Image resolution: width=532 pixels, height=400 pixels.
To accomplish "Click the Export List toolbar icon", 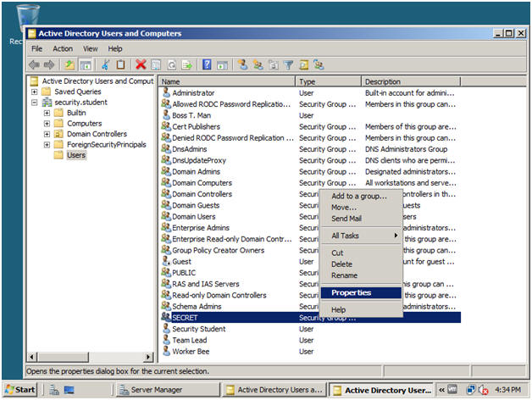I will (187, 64).
